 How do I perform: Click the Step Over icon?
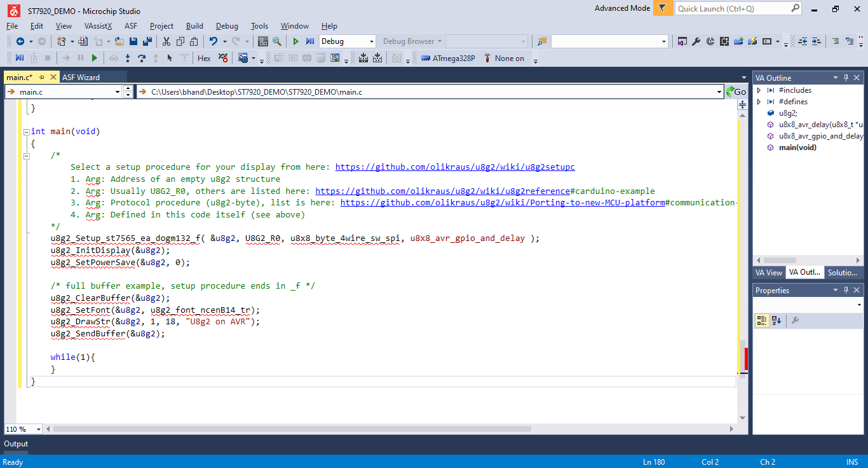(x=141, y=58)
